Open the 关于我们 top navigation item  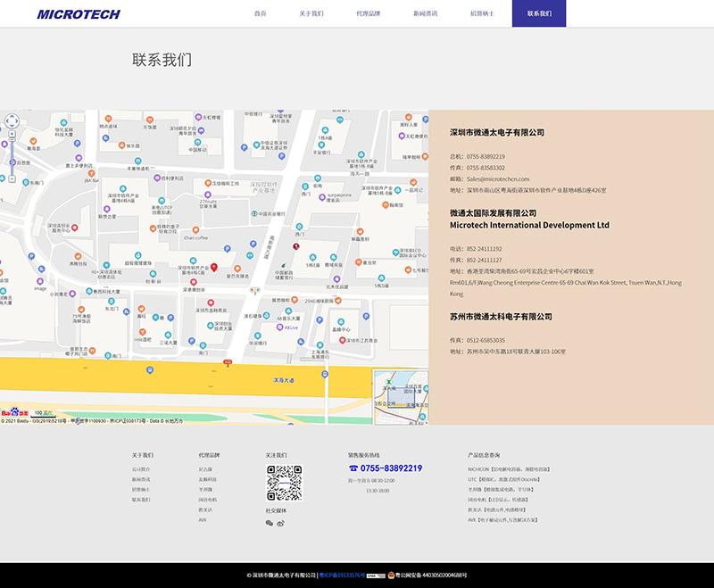tap(311, 13)
